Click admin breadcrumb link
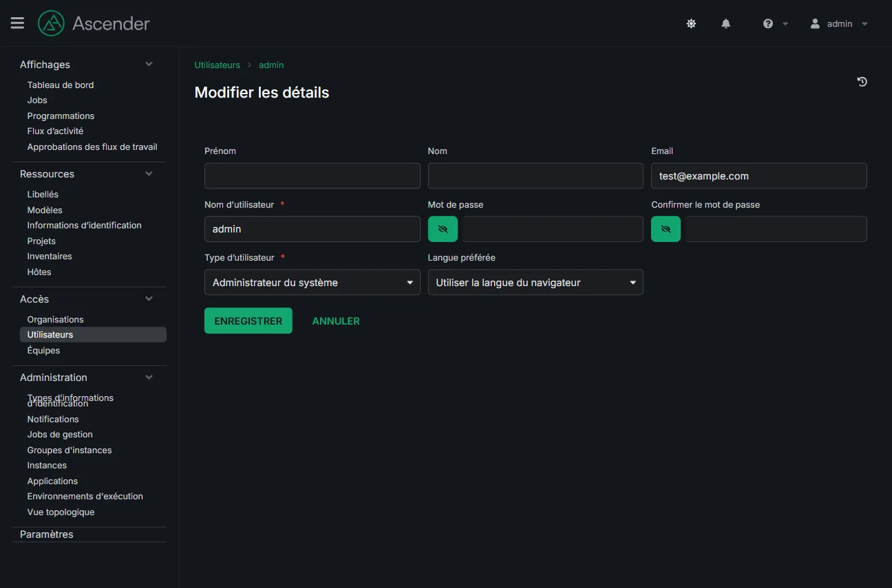This screenshot has width=892, height=588. coord(271,65)
